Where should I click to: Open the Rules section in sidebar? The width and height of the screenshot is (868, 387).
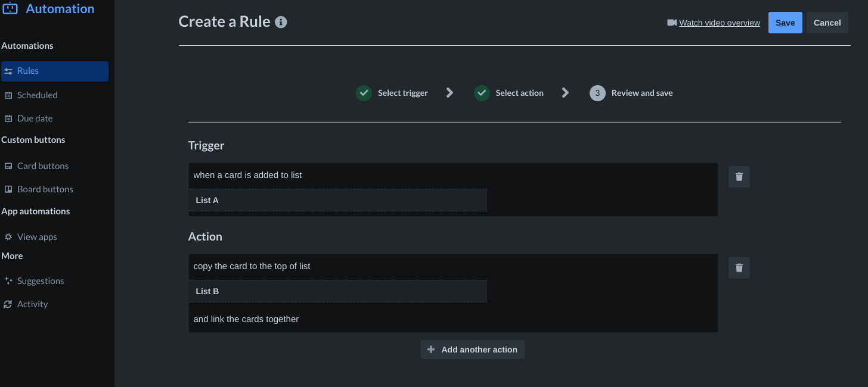click(55, 71)
